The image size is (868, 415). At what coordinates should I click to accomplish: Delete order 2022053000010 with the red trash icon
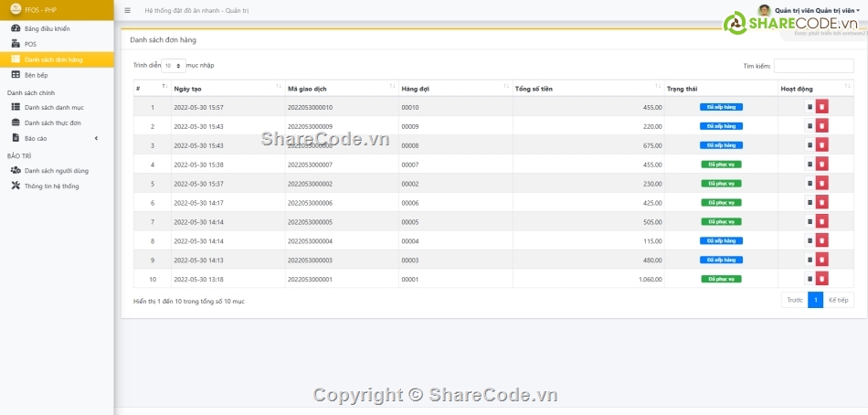[822, 107]
